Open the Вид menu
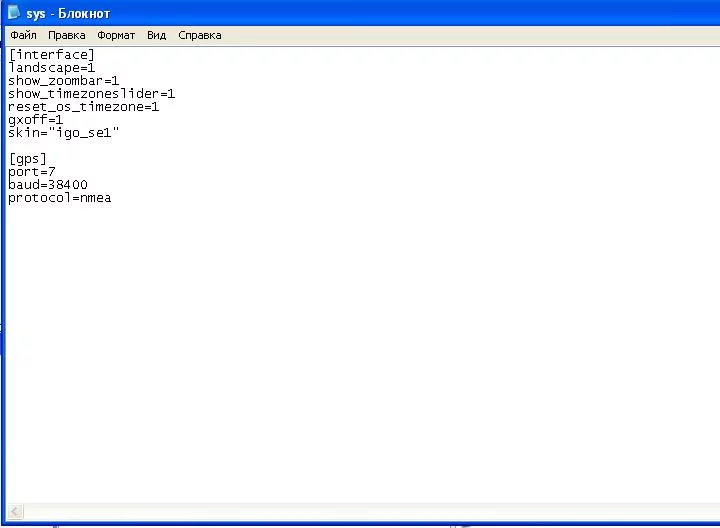Image resolution: width=720 pixels, height=528 pixels. tap(157, 35)
